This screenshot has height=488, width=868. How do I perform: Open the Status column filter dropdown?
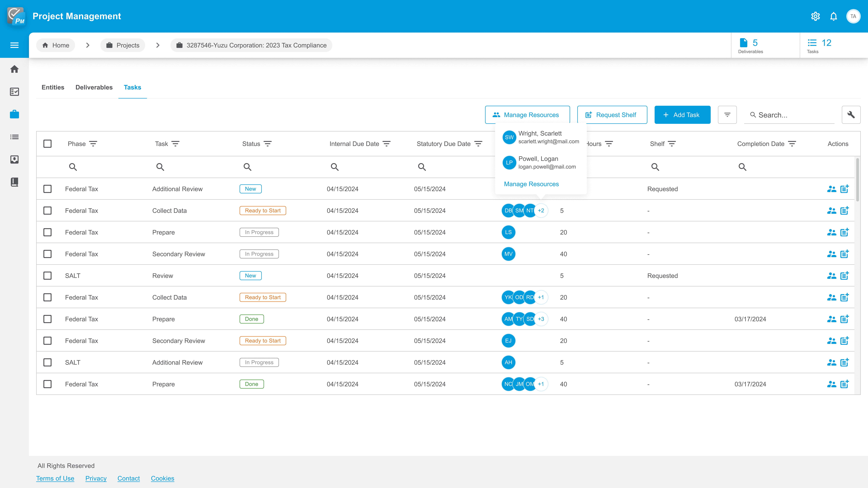(x=268, y=144)
